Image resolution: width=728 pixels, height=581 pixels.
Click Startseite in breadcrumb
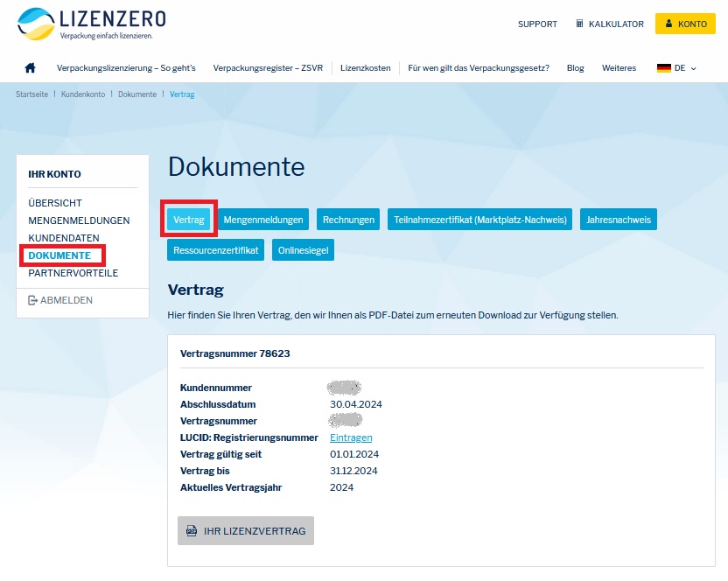32,94
